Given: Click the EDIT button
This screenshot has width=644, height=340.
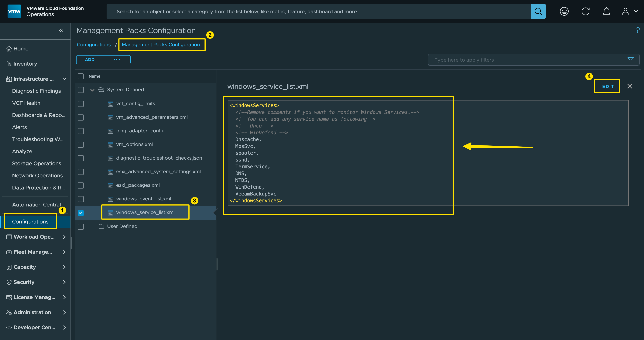Looking at the screenshot, I should pyautogui.click(x=608, y=87).
